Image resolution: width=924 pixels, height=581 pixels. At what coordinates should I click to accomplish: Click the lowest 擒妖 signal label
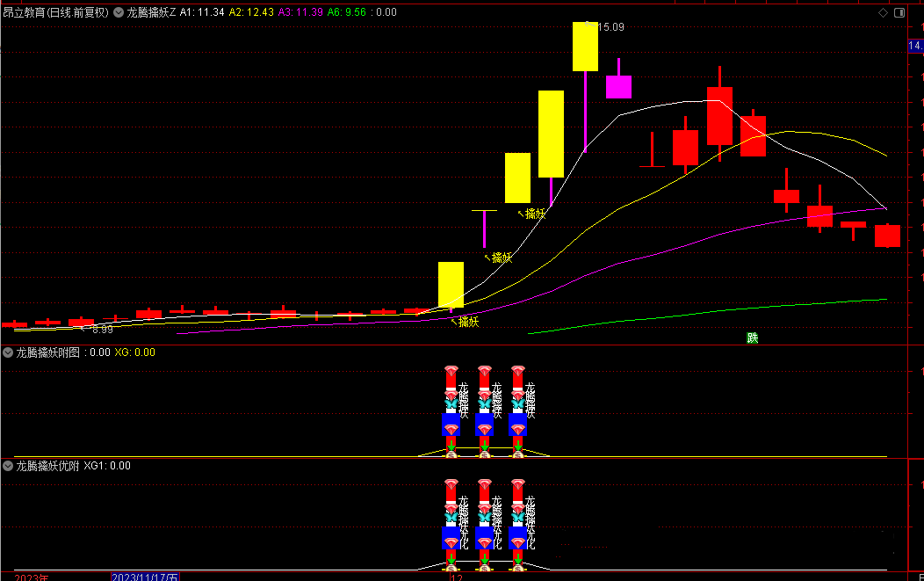click(468, 322)
